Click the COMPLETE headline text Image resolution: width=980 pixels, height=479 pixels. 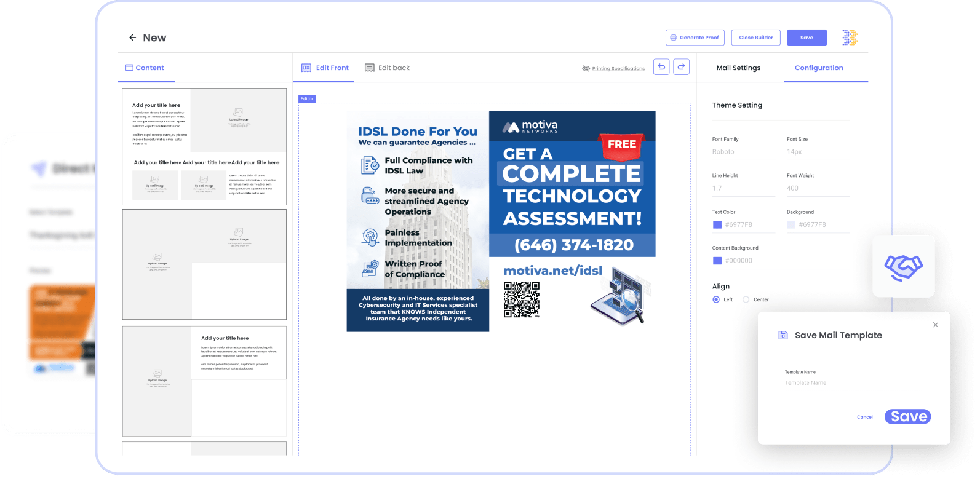click(572, 174)
